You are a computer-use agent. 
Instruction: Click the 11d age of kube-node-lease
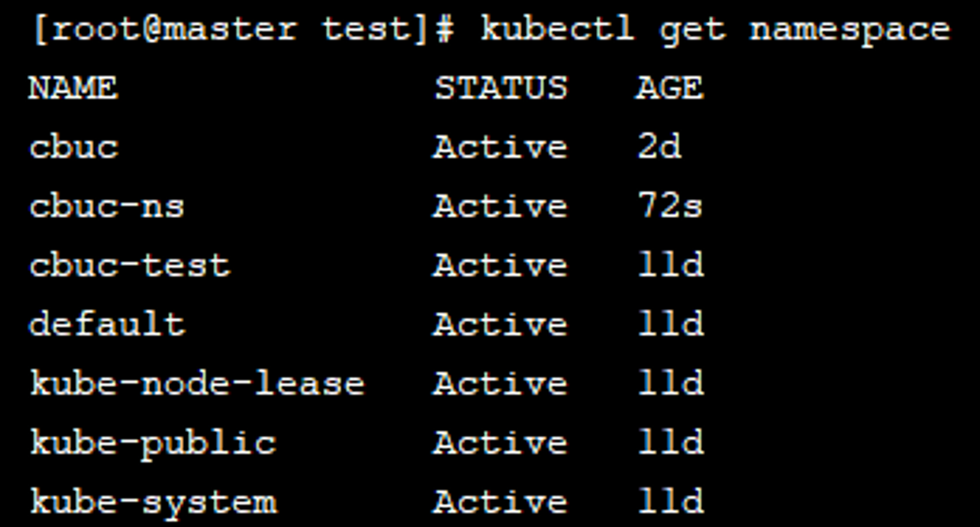671,383
